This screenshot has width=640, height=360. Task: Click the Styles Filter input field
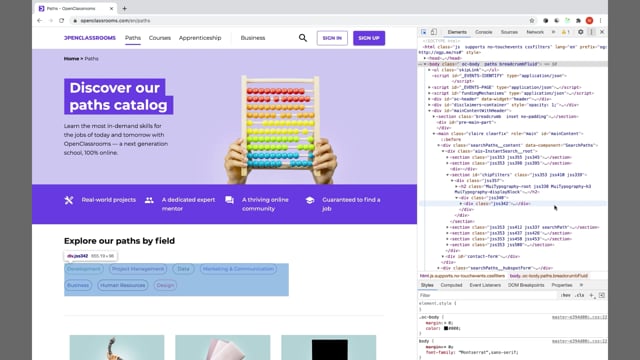pyautogui.click(x=488, y=295)
